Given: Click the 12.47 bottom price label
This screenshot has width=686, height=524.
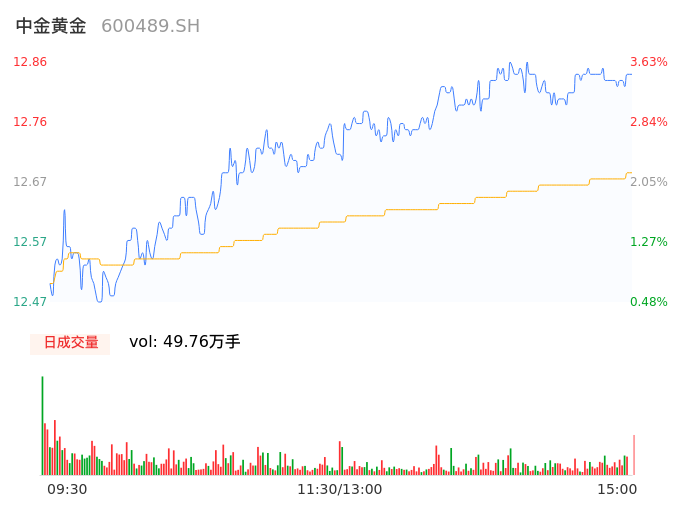Looking at the screenshot, I should click(x=30, y=302).
